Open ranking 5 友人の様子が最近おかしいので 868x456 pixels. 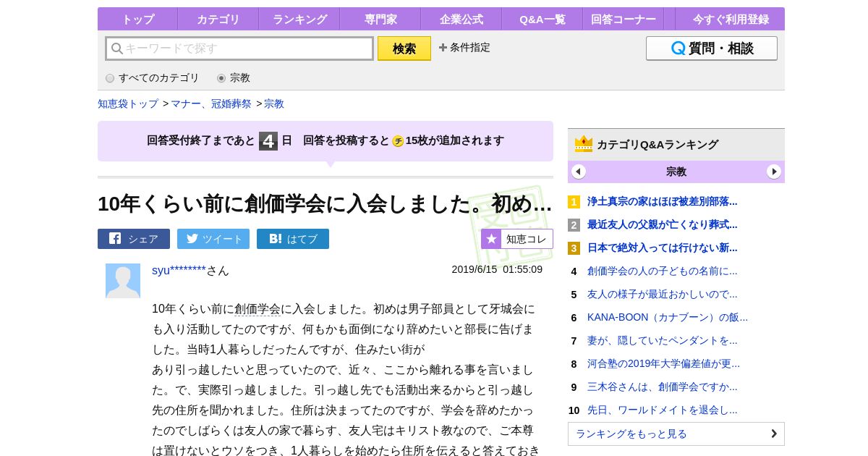pos(662,294)
